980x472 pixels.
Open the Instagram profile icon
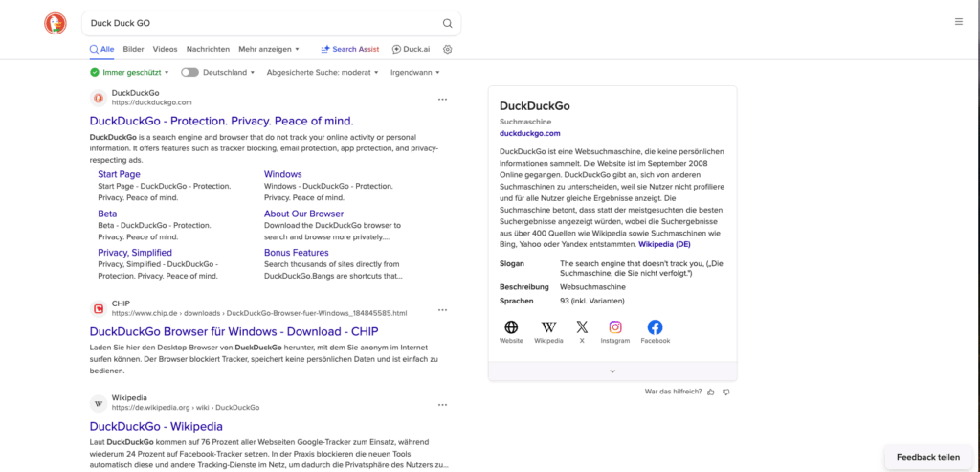pos(615,327)
